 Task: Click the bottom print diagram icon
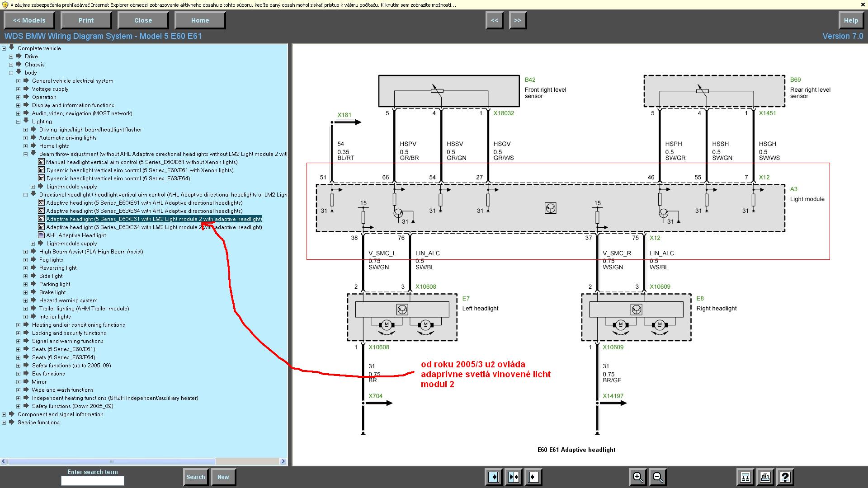pos(765,477)
